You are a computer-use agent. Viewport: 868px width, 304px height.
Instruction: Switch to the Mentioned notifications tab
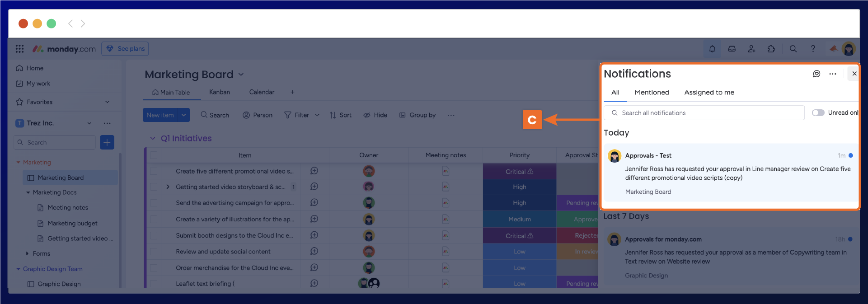point(652,92)
